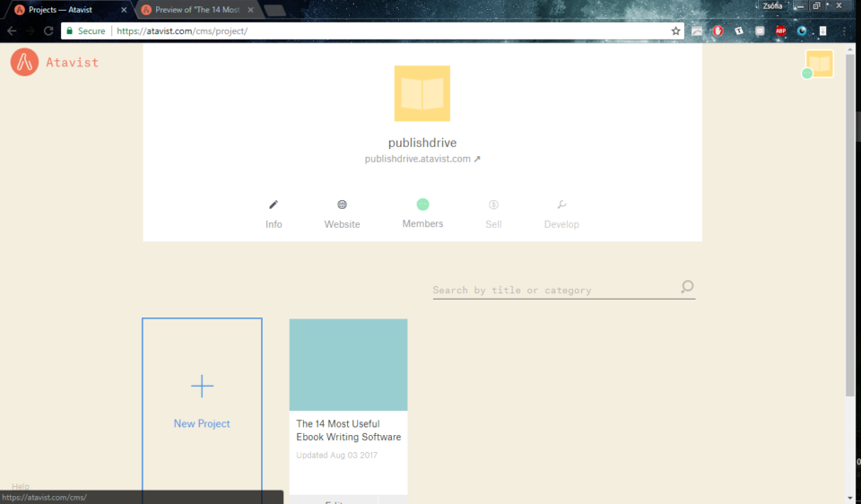Click the green status dot on account icon
861x504 pixels.
click(806, 74)
